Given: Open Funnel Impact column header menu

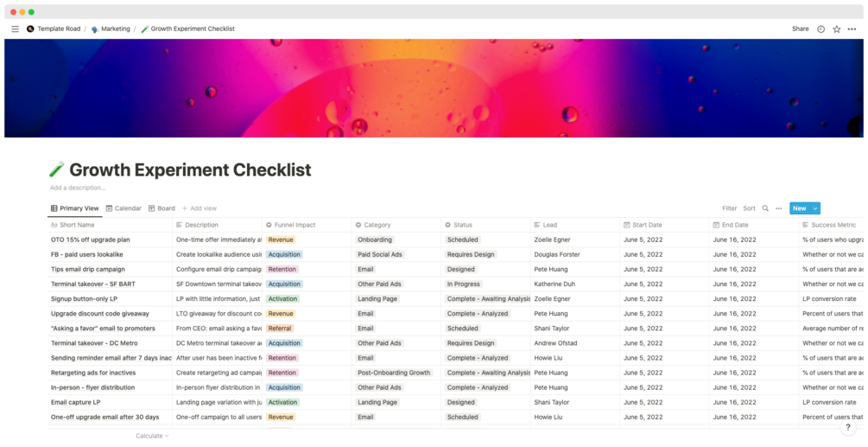Looking at the screenshot, I should (x=307, y=225).
